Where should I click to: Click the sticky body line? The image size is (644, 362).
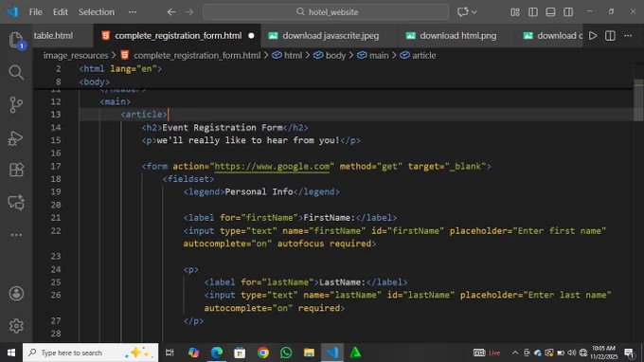[95, 81]
